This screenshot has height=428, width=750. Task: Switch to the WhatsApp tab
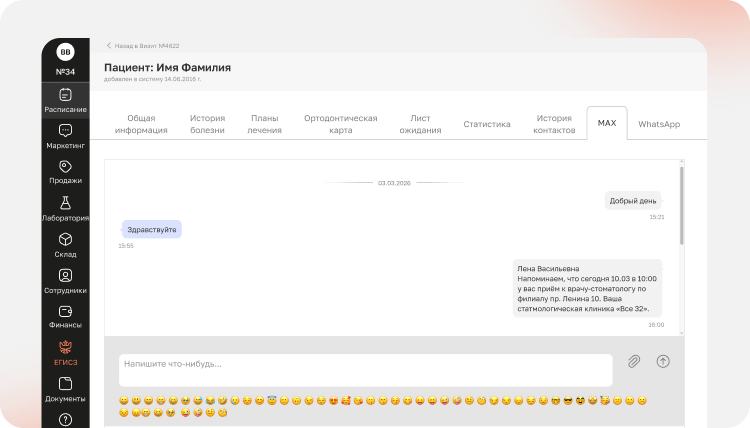[x=659, y=124]
